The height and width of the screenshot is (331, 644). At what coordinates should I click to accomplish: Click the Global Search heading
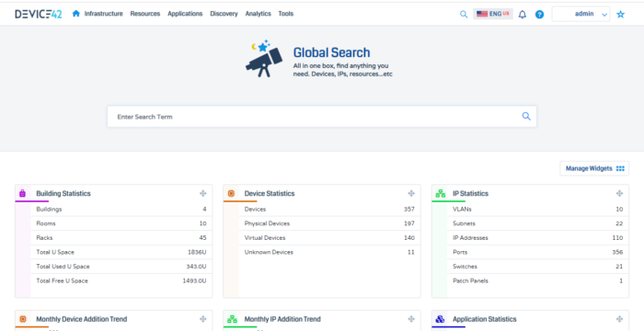click(x=331, y=52)
